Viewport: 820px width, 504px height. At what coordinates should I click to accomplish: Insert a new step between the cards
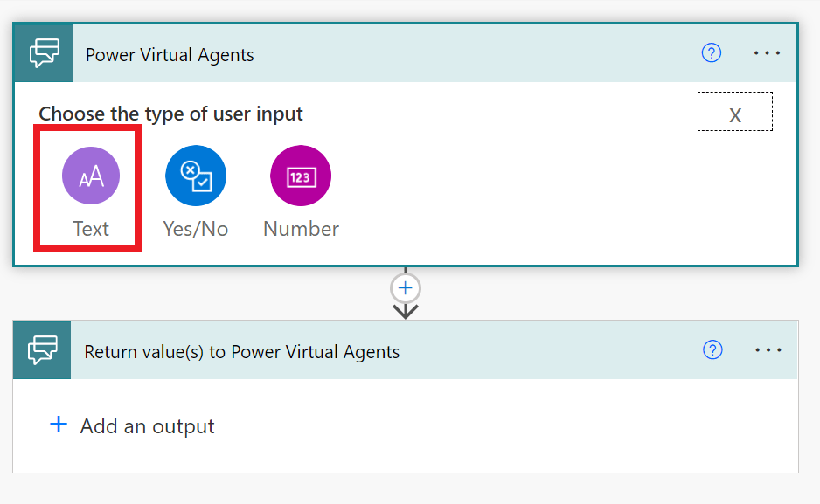pyautogui.click(x=407, y=287)
